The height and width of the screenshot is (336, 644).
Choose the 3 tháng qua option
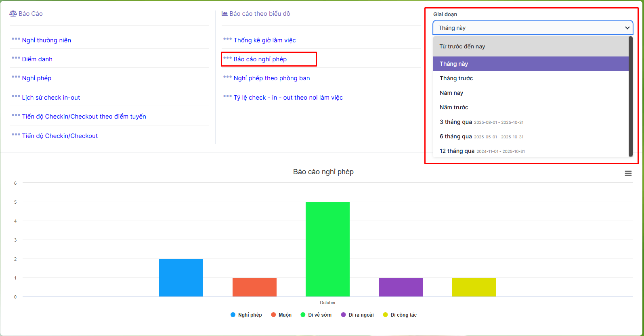tap(456, 122)
